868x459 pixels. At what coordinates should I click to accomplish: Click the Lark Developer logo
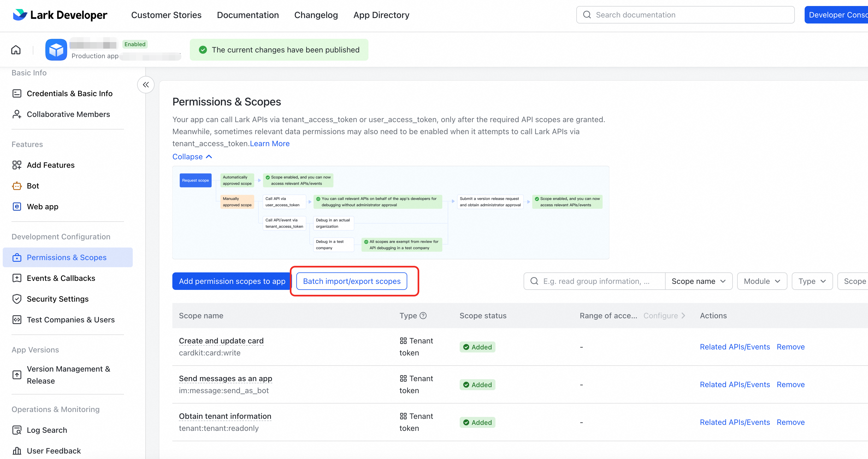pyautogui.click(x=60, y=15)
